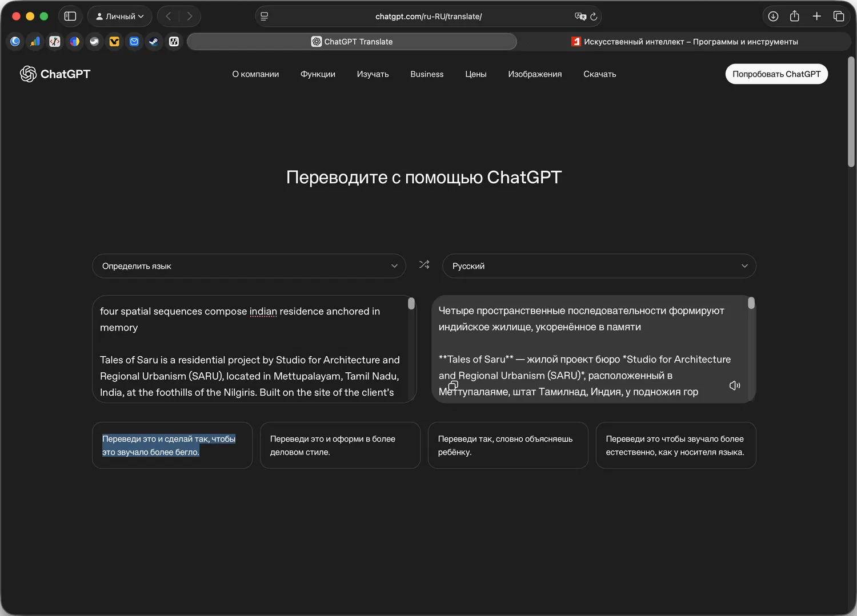Switch to the ChatGPT Translate tab
Screen dimensions: 857x616
point(352,42)
